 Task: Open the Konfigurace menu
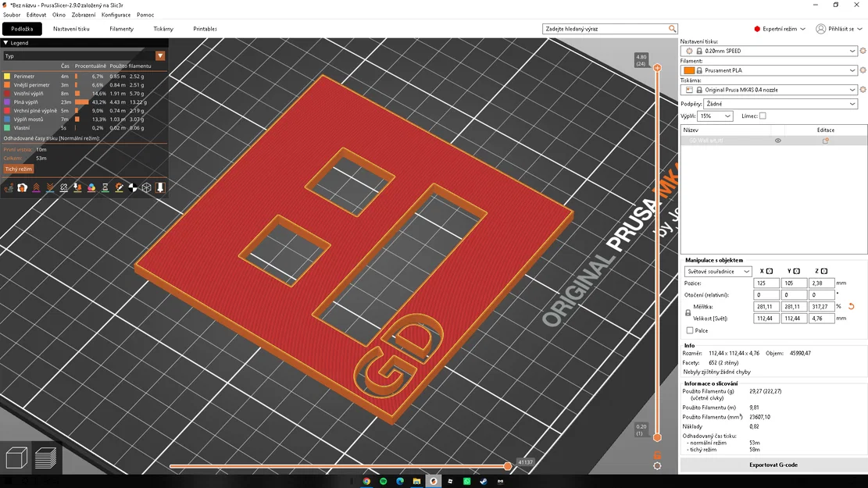point(116,15)
